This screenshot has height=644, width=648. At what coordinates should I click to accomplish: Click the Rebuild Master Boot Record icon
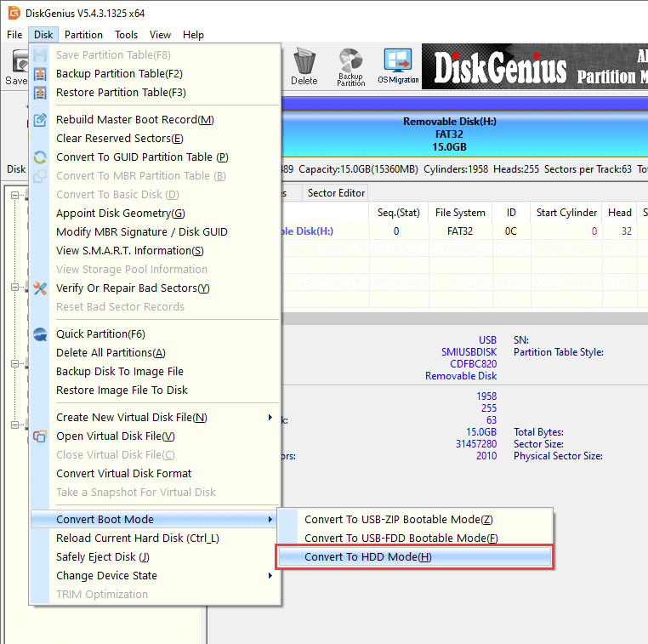pos(40,120)
